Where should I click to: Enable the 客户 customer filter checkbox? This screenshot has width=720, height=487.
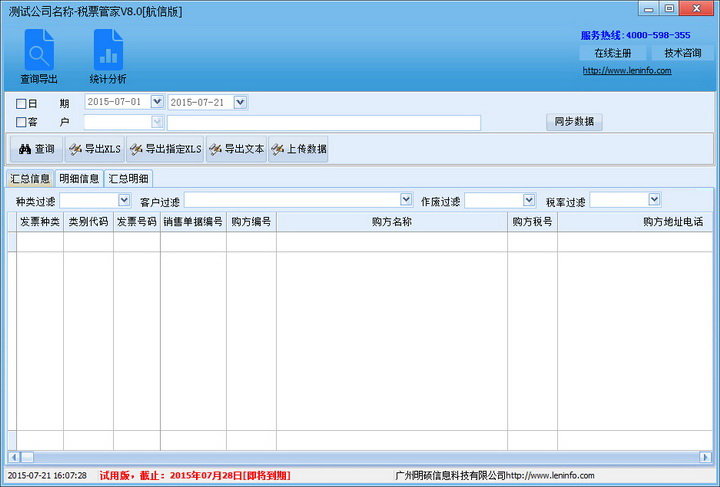click(x=22, y=122)
